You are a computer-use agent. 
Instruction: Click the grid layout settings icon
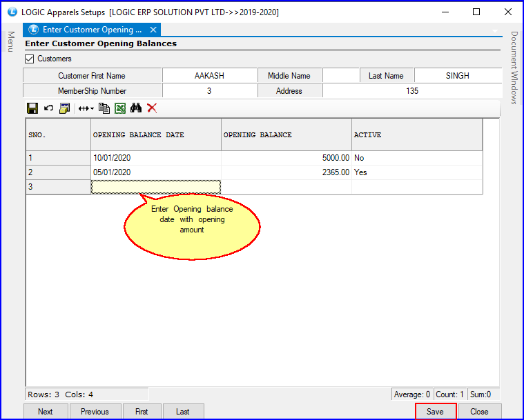(x=65, y=108)
